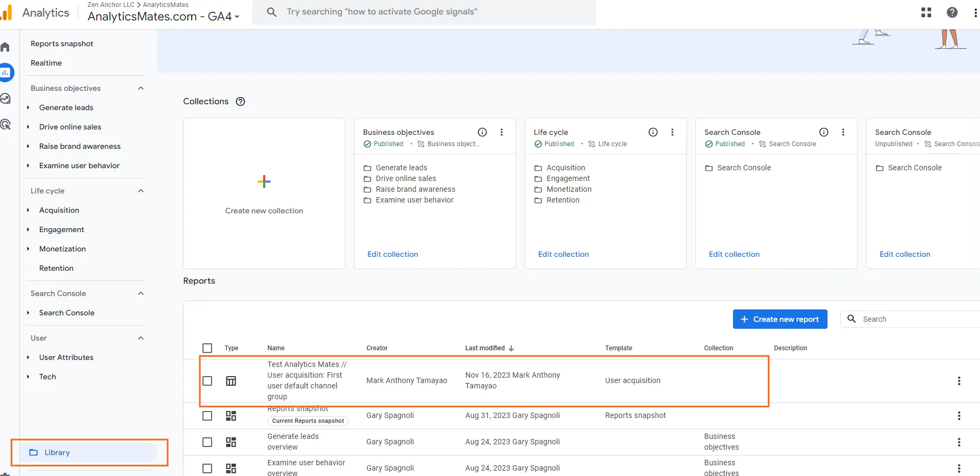Viewport: 980px width, 476px height.
Task: Click the search magnifier icon in top bar
Action: [x=272, y=12]
